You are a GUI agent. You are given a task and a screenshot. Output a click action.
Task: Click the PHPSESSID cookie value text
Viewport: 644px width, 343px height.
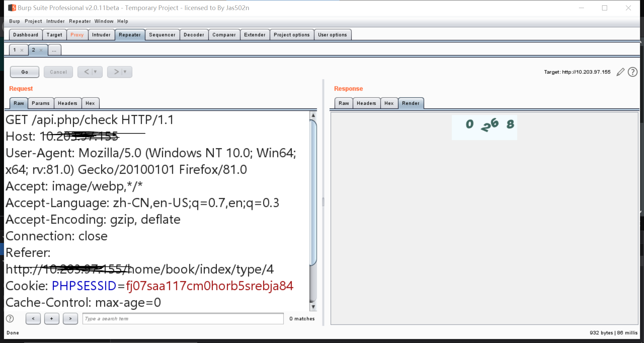210,286
